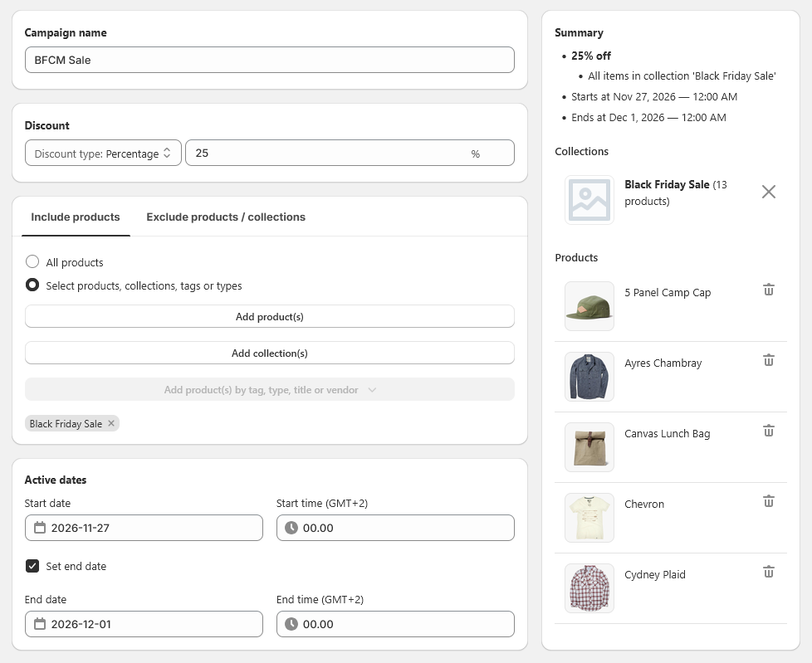
Task: Click the discount value field showing 25
Action: pos(350,154)
